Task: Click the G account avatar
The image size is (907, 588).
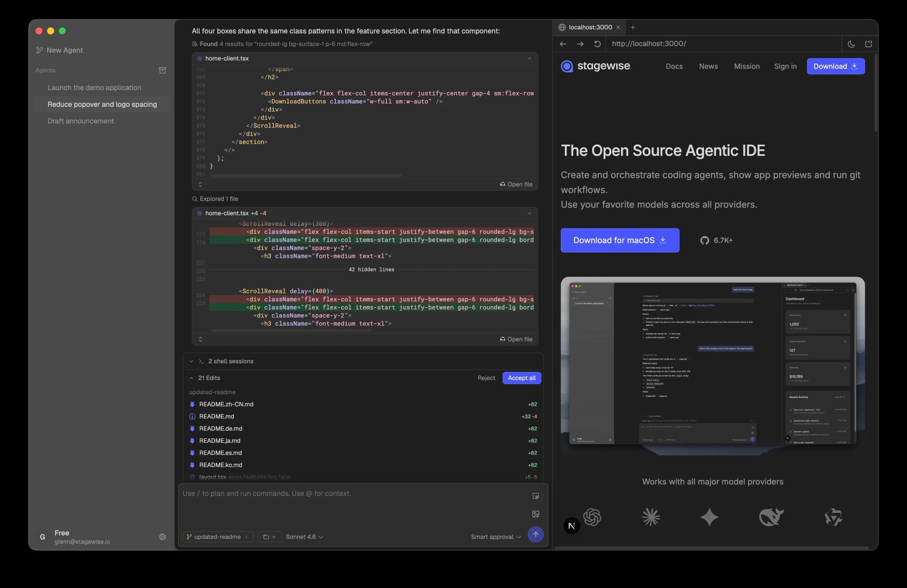Action: (x=43, y=537)
